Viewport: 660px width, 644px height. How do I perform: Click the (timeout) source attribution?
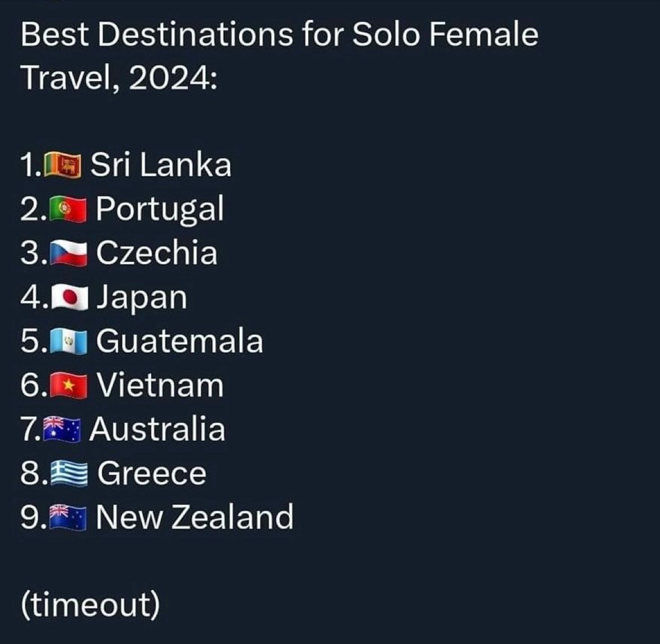(x=90, y=605)
